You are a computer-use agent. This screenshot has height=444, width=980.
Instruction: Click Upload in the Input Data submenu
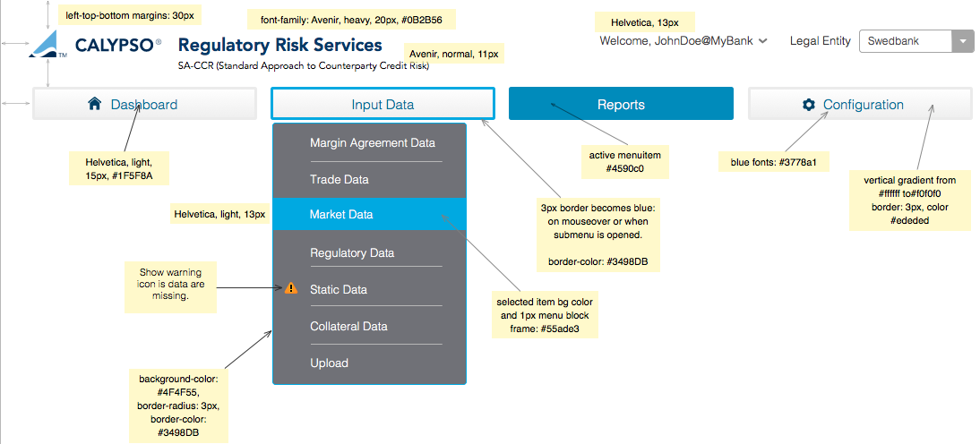pyautogui.click(x=329, y=363)
